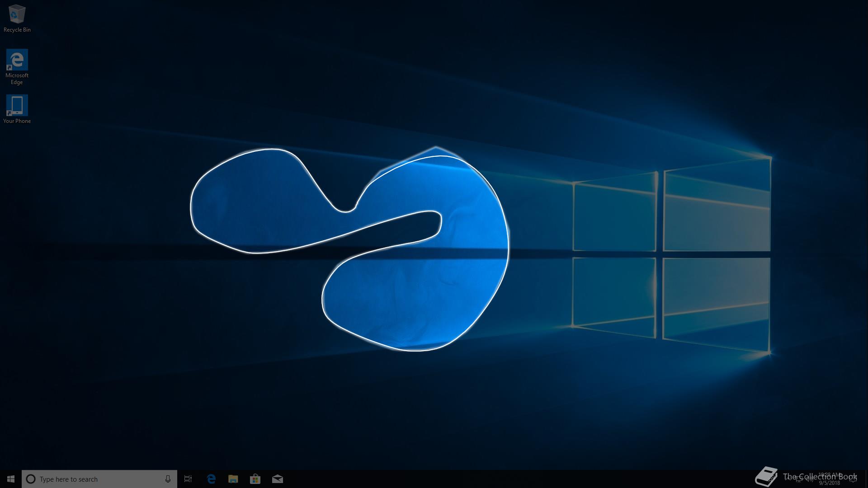868x488 pixels.
Task: Click the Cortana circle icon in search box
Action: (x=31, y=479)
